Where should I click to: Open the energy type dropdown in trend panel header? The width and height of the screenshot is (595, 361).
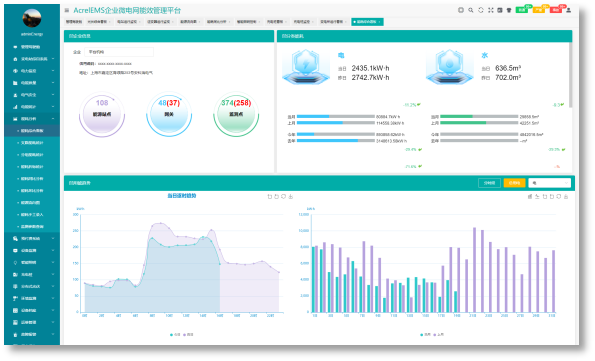[549, 183]
